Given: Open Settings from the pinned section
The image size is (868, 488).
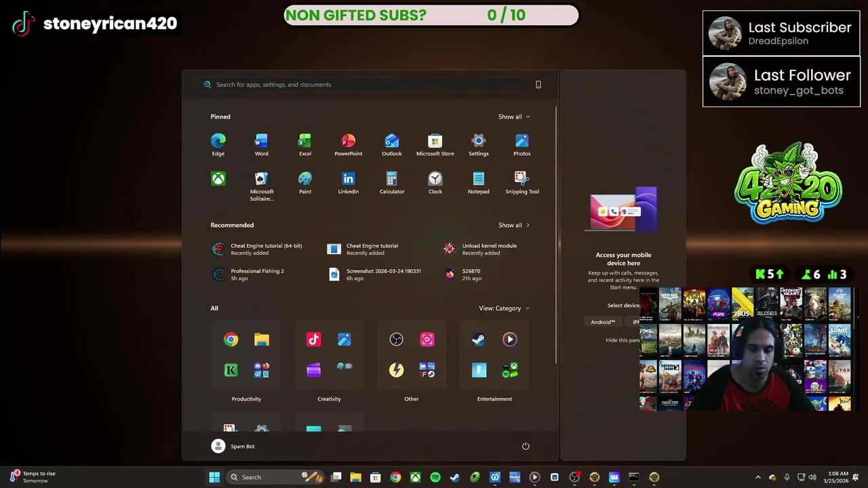Looking at the screenshot, I should click(478, 144).
